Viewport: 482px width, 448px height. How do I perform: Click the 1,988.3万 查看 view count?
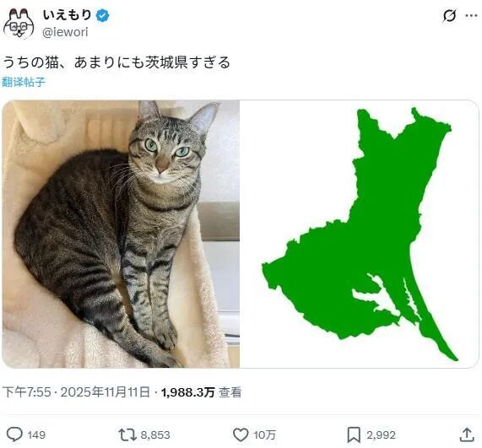(202, 392)
